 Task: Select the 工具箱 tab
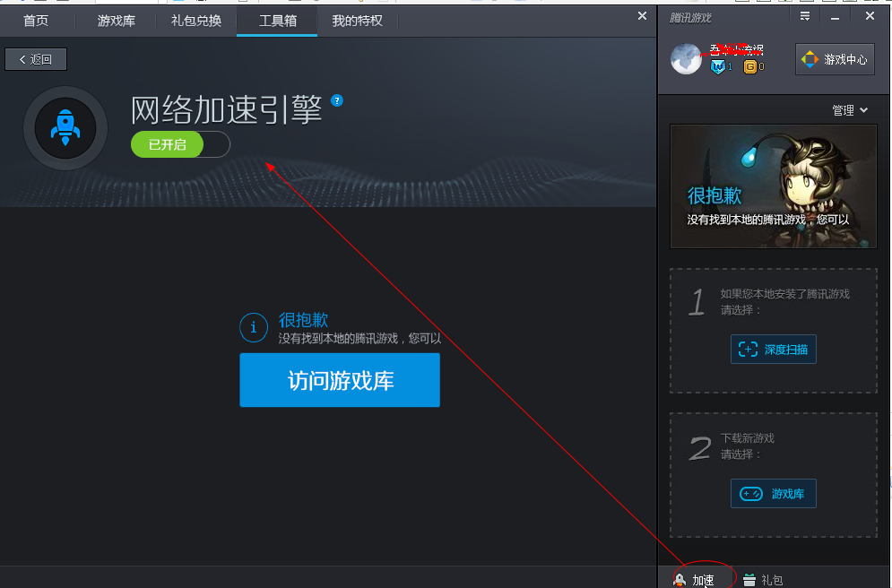[x=278, y=21]
